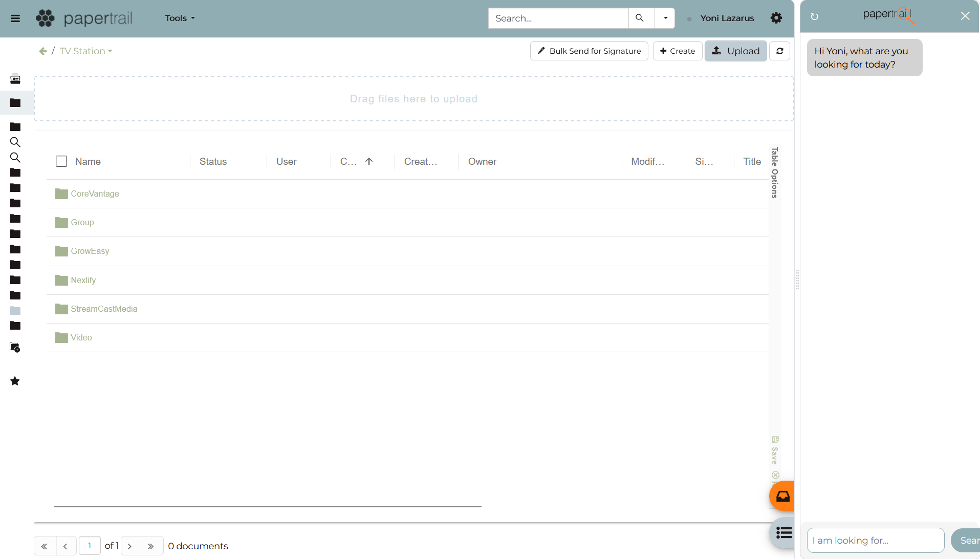Sort by the Modif… column
The width and height of the screenshot is (980, 559).
pyautogui.click(x=647, y=162)
